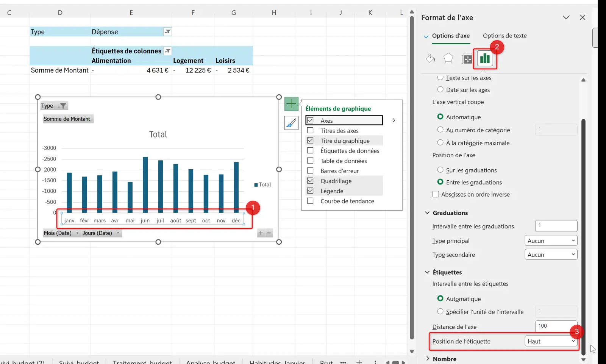Check Étiquettes de données
The width and height of the screenshot is (606, 364).
coord(310,151)
